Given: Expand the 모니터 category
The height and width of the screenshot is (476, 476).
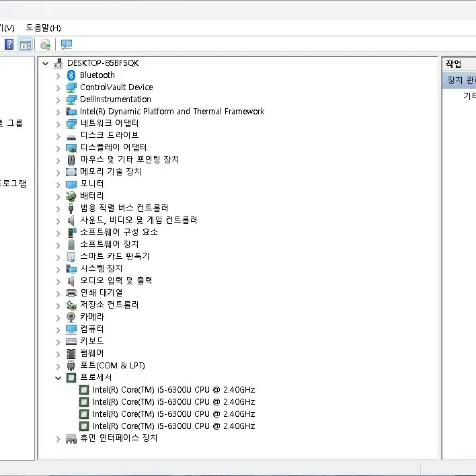Looking at the screenshot, I should [x=58, y=185].
